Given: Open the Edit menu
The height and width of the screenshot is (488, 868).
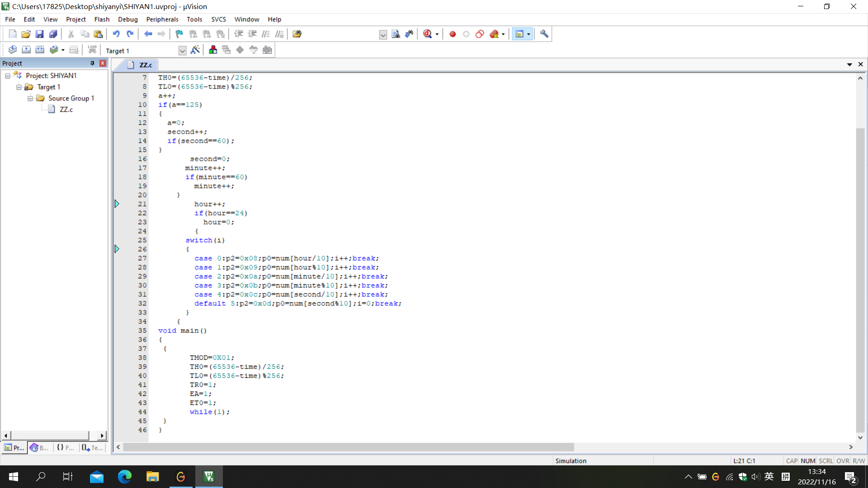Looking at the screenshot, I should click(x=29, y=19).
